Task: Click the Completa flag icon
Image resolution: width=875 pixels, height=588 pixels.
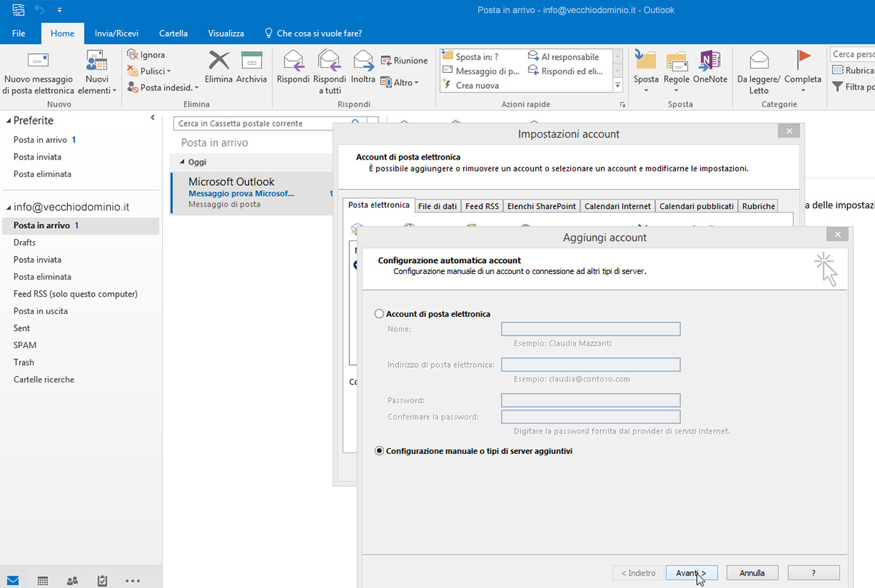Action: point(804,60)
